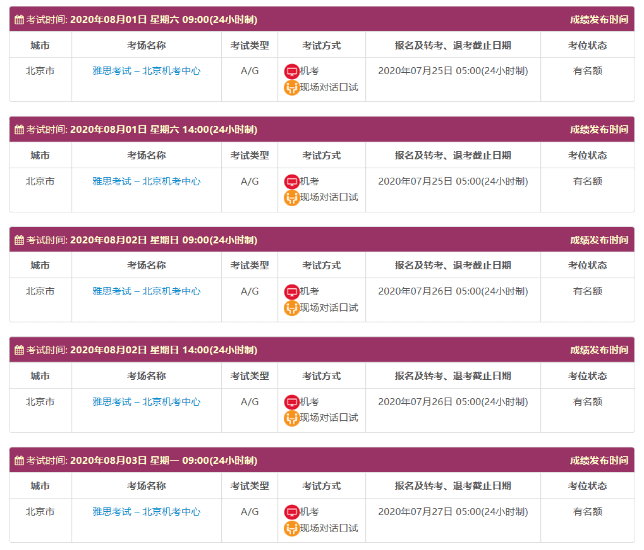Click calendar icon for 08月01日 09:00 exam
This screenshot has width=644, height=550.
coord(19,19)
